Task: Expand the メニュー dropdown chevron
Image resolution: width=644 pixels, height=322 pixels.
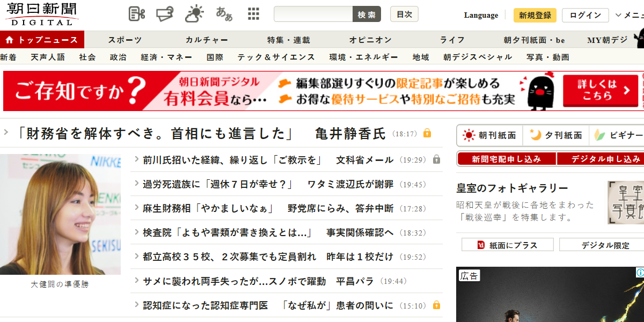Action: (618, 15)
